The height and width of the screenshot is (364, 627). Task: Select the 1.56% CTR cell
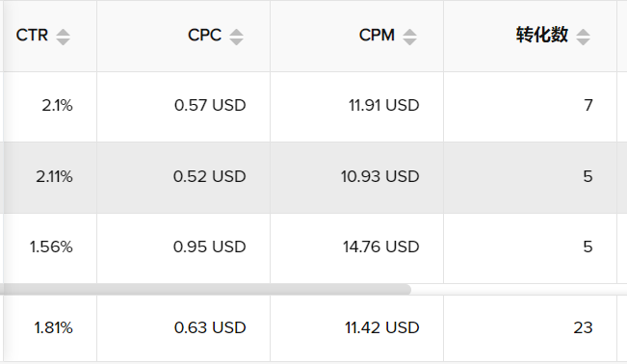click(49, 248)
